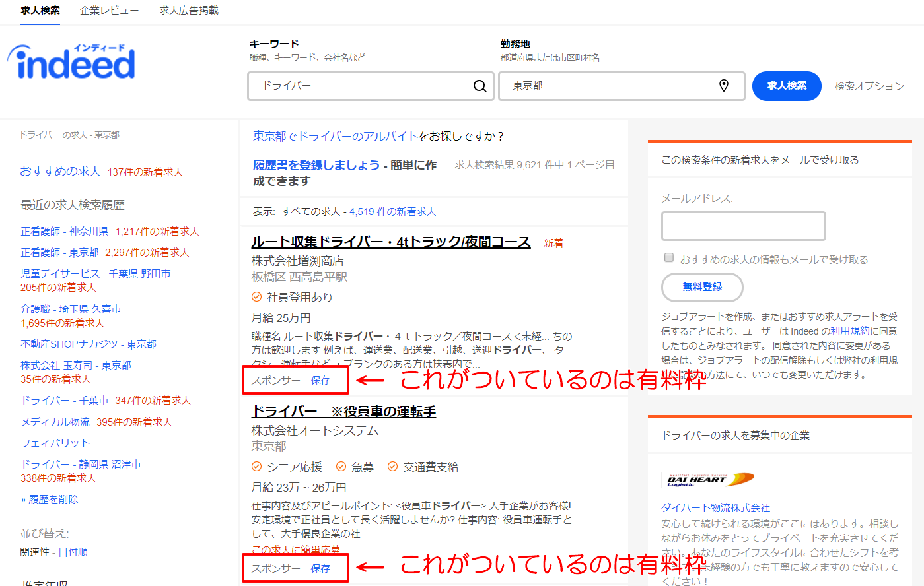The image size is (924, 586).
Task: Click the メールアドレス input field
Action: coord(744,226)
